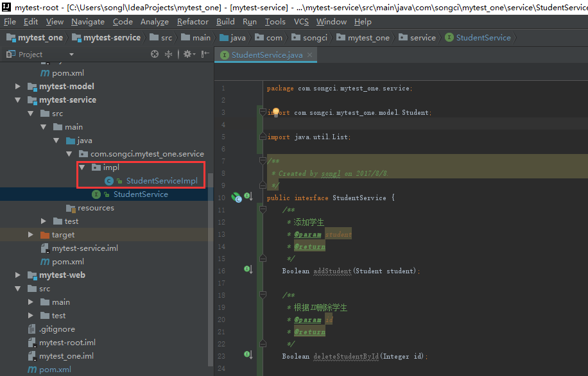Collapse the impl package folder
The image size is (588, 376).
(x=82, y=167)
